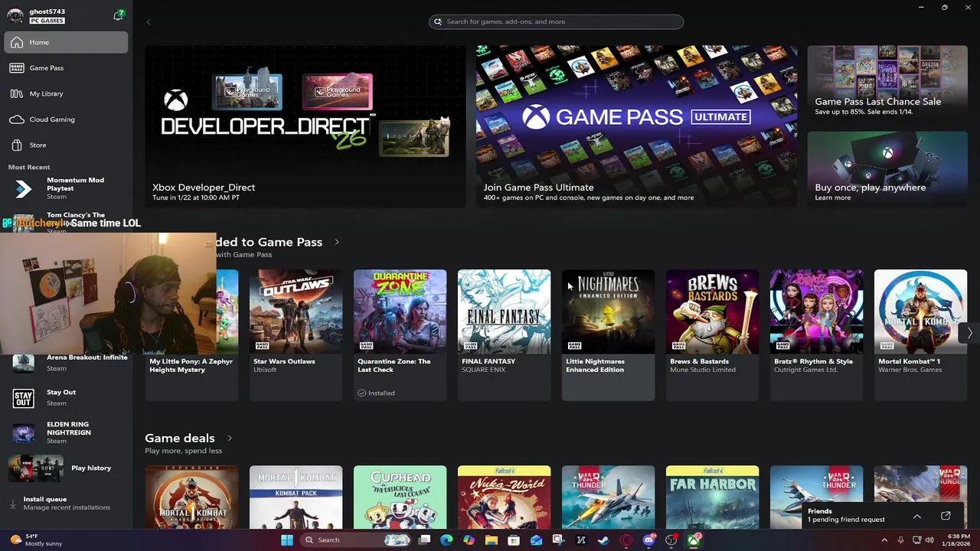This screenshot has height=551, width=980.
Task: Open My Library from sidebar
Action: [x=66, y=93]
